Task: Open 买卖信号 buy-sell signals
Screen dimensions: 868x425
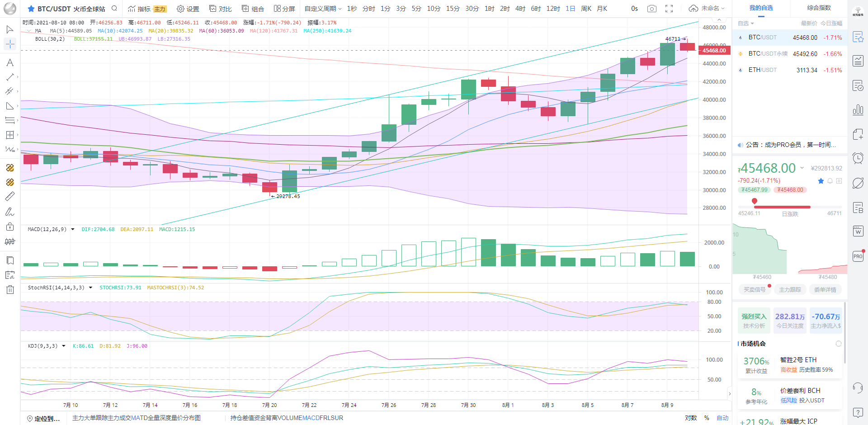Action: [x=755, y=290]
